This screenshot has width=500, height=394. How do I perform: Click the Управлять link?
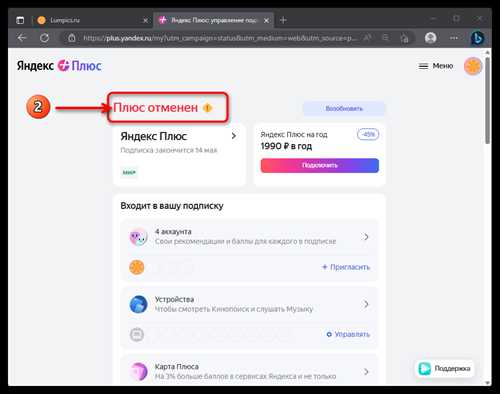(x=348, y=334)
